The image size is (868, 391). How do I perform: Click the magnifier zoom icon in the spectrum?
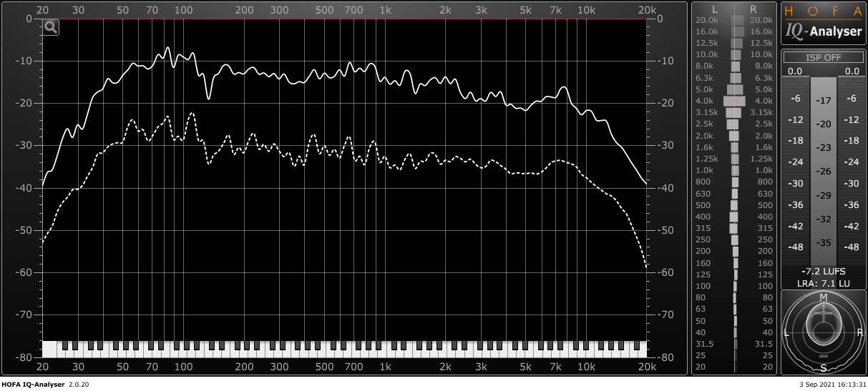(51, 27)
